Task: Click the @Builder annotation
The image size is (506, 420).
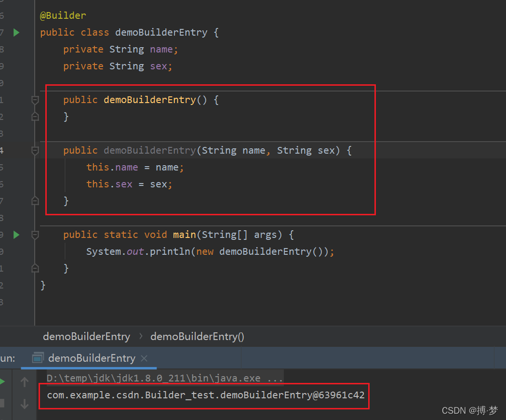Action: pos(63,15)
